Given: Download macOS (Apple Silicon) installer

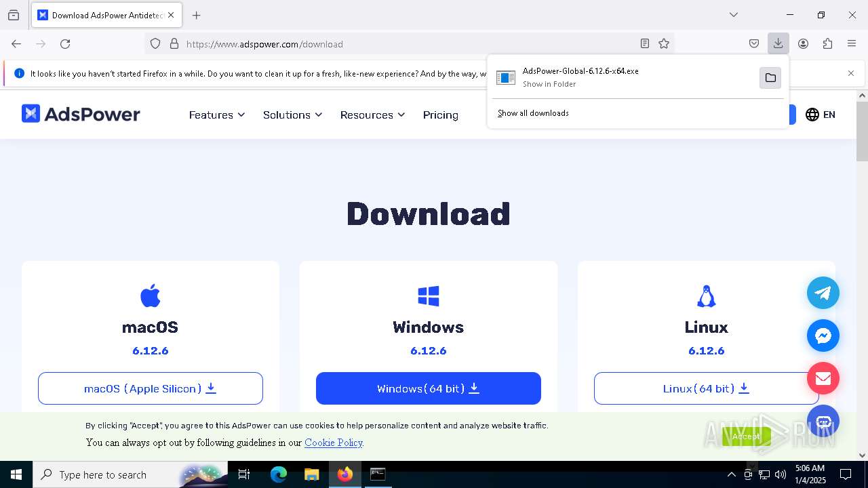Looking at the screenshot, I should pyautogui.click(x=151, y=388).
